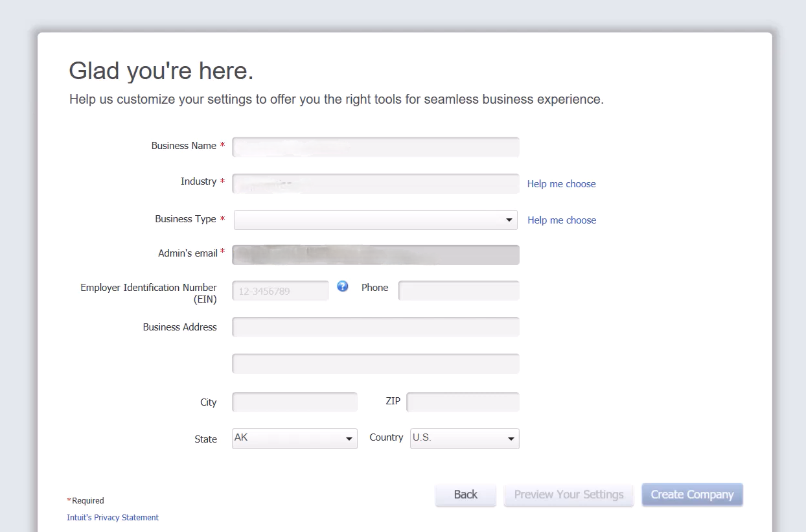Click the 'Glad you're here.' heading
The width and height of the screenshot is (806, 532).
point(161,71)
